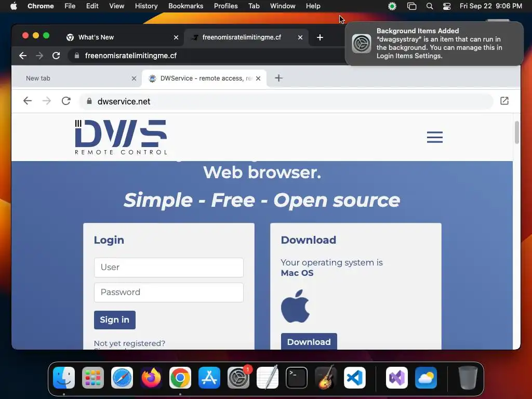Open Visual Studio Code in dock
532x399 pixels.
[354, 378]
